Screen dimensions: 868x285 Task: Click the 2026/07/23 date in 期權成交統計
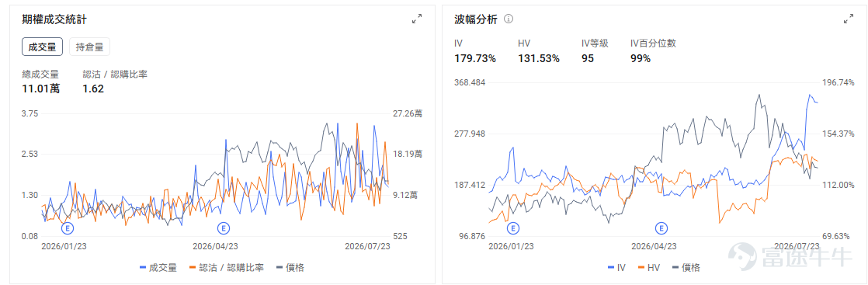coord(367,246)
